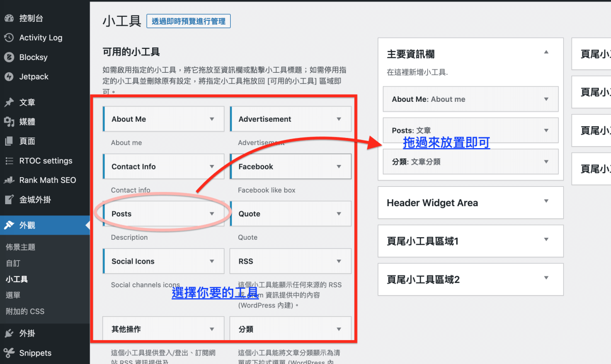611x364 pixels.
Task: Open the 佈景主題 submenu item
Action: point(20,247)
